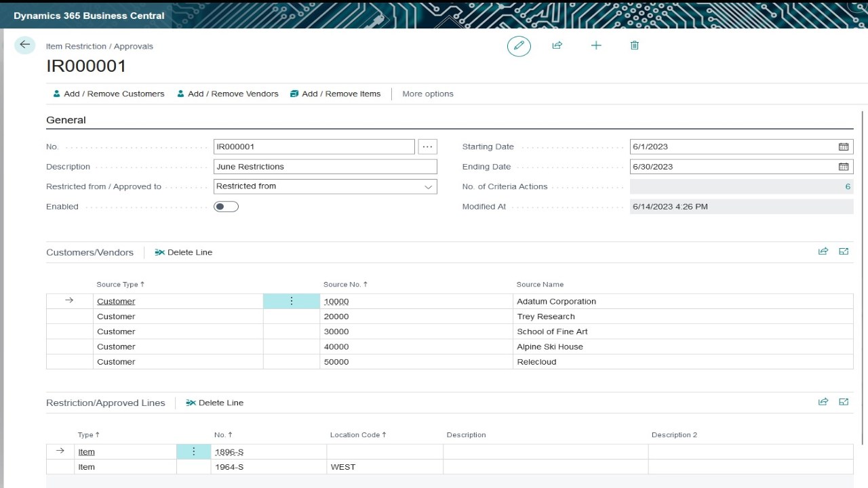Create a new record with plus icon

click(x=596, y=45)
